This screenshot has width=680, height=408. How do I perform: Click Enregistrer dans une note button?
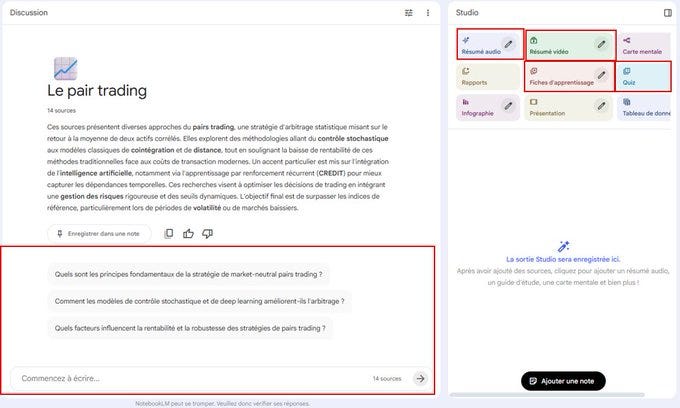coord(99,234)
